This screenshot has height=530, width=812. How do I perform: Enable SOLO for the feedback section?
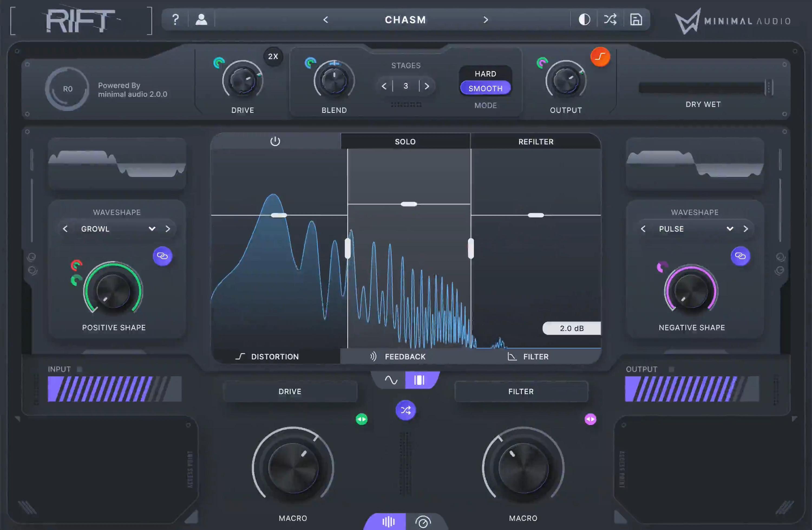405,141
